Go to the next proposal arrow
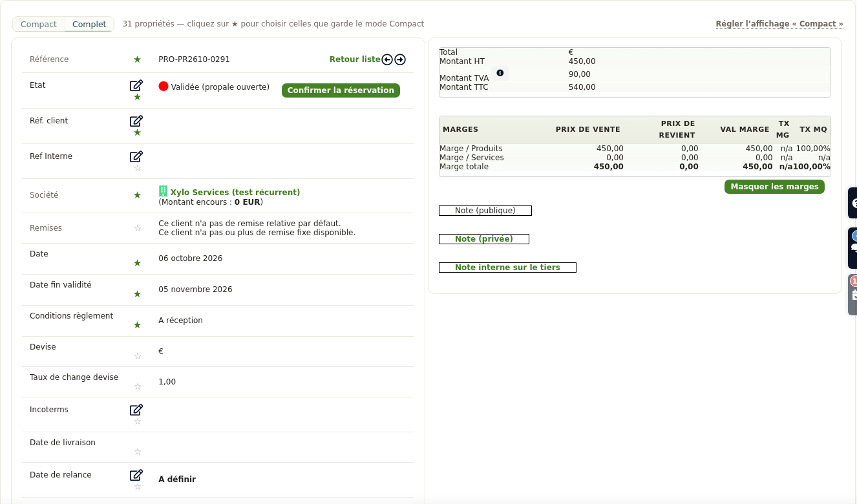 tap(400, 59)
